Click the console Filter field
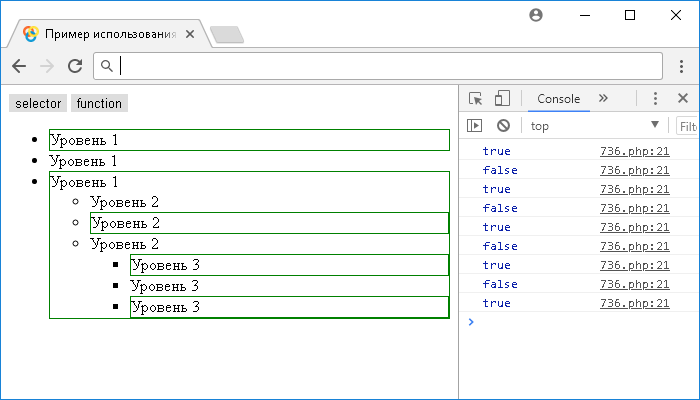700x400 pixels. pyautogui.click(x=688, y=126)
